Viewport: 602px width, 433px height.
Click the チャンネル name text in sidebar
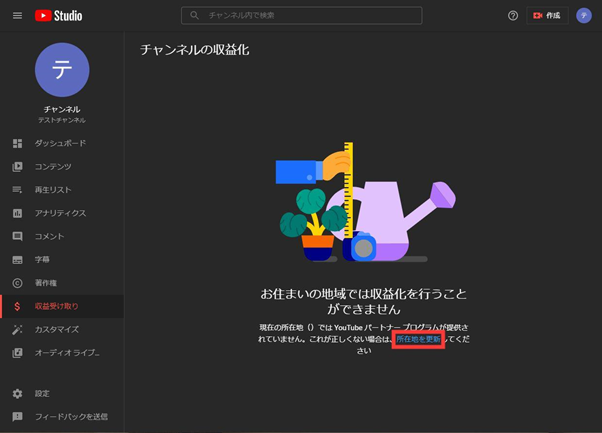pyautogui.click(x=62, y=109)
